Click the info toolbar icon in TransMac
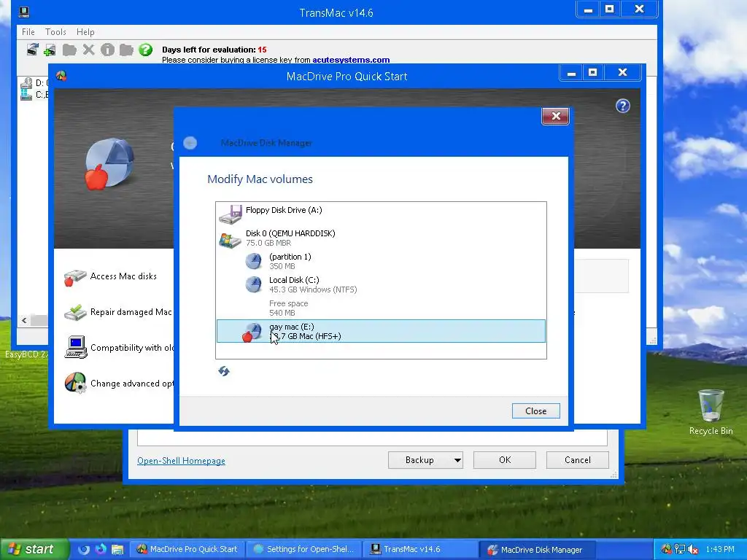 (x=108, y=50)
